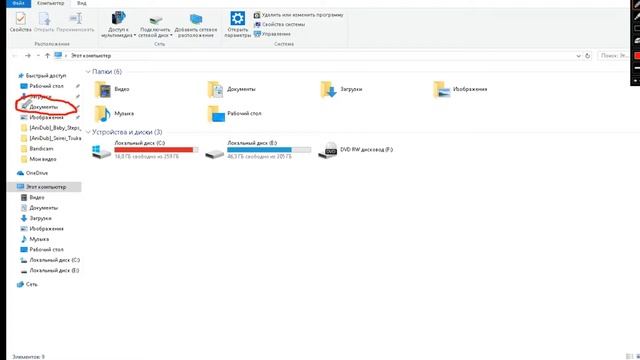The width and height of the screenshot is (640, 360).
Task: Select DVD RW дисковод (F:) icon
Action: pos(328,150)
